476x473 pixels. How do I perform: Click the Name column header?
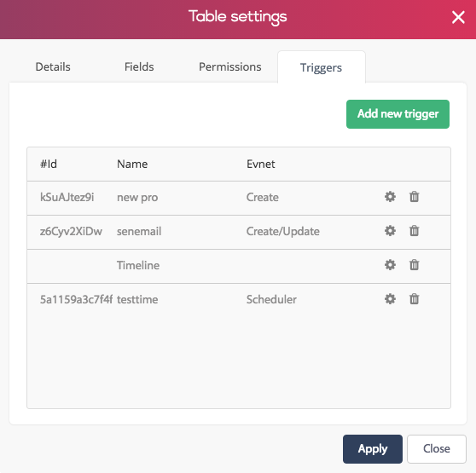click(132, 164)
